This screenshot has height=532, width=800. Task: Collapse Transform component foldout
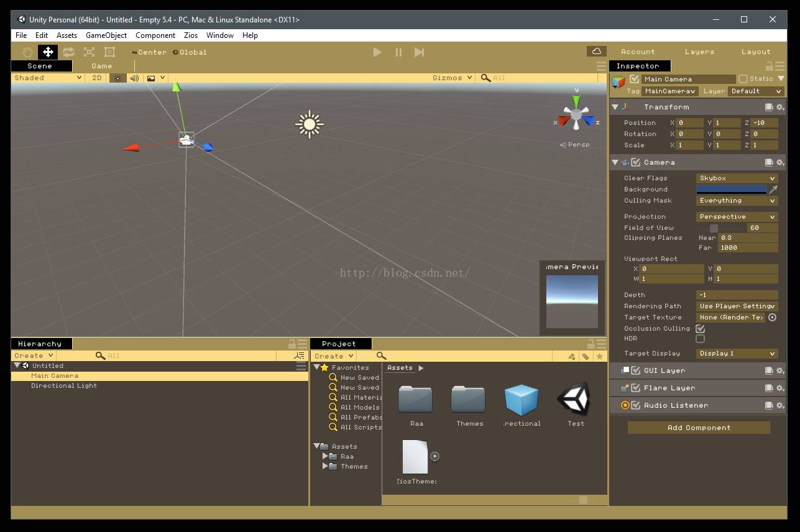click(x=615, y=107)
